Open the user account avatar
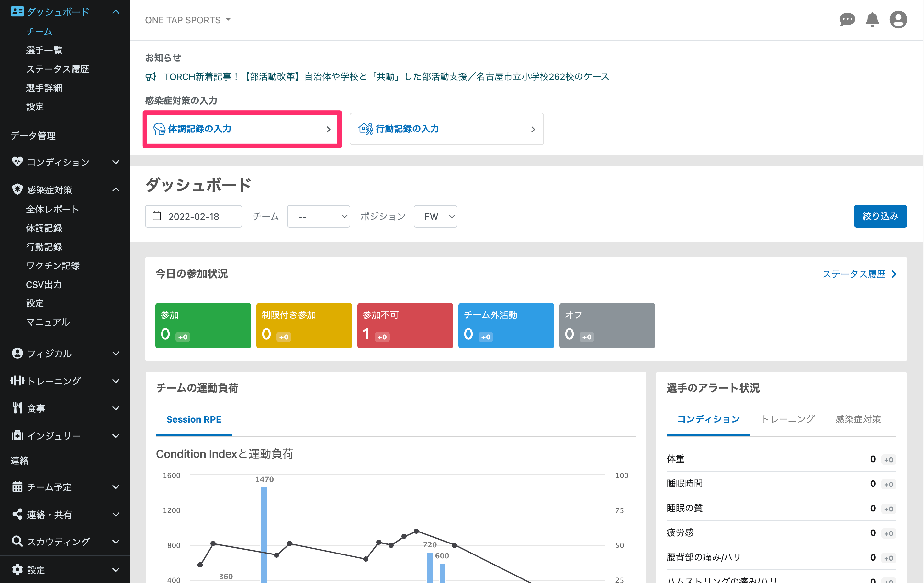This screenshot has width=924, height=583. coord(898,19)
